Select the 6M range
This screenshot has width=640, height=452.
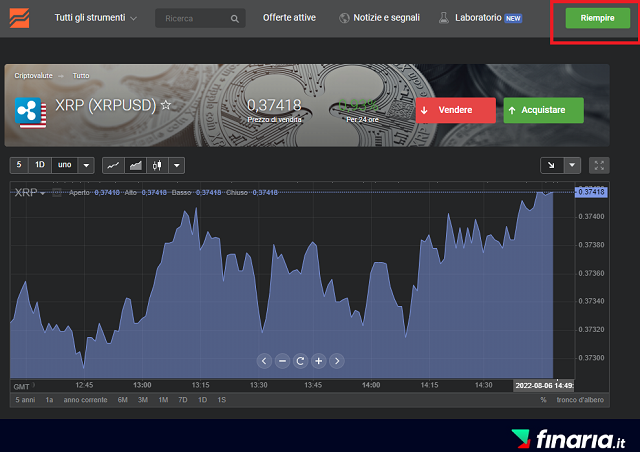pyautogui.click(x=123, y=400)
